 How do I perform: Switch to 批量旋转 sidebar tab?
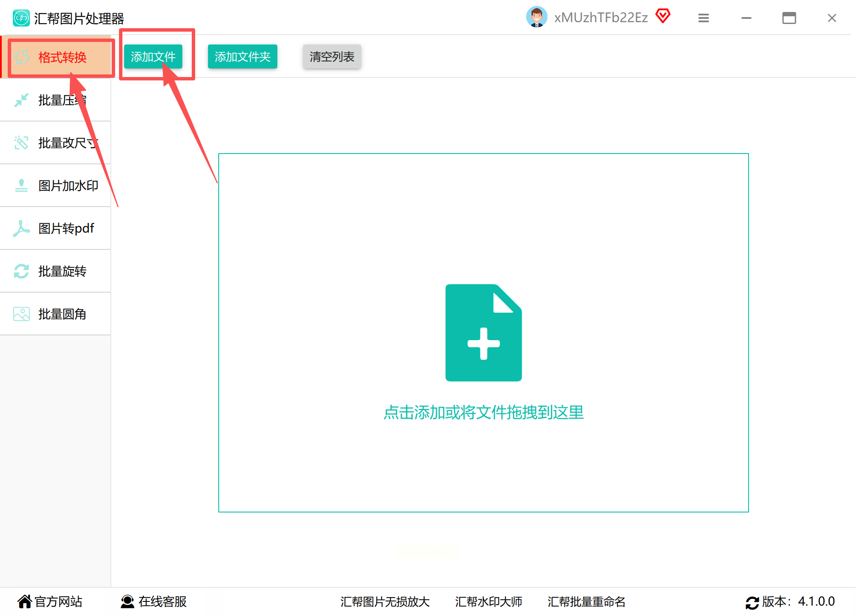62,271
